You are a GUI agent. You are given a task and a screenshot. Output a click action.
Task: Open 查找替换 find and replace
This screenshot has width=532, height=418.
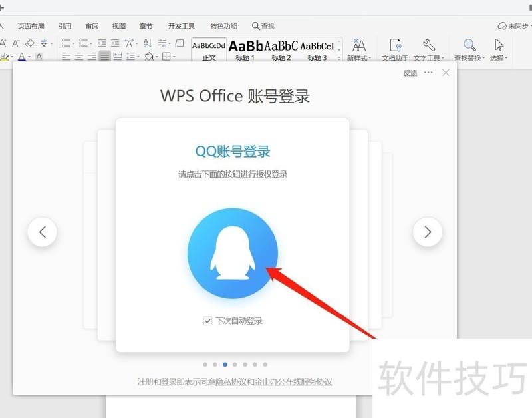click(x=469, y=49)
